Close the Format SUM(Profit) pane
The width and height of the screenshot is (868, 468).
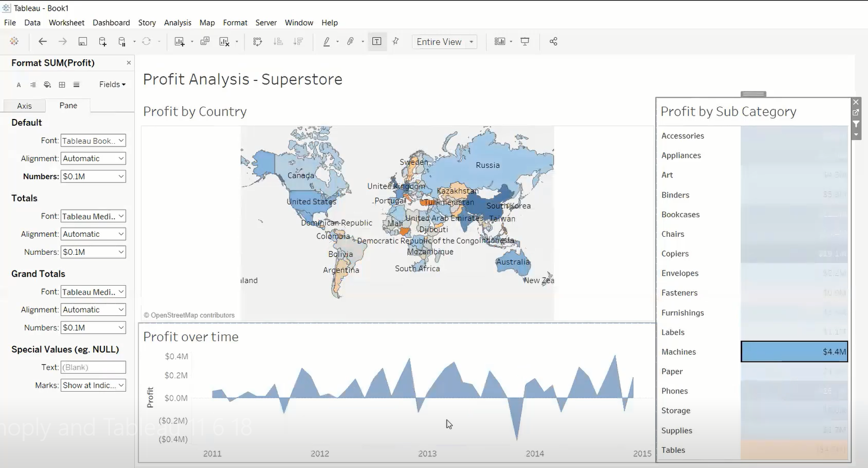pos(128,63)
